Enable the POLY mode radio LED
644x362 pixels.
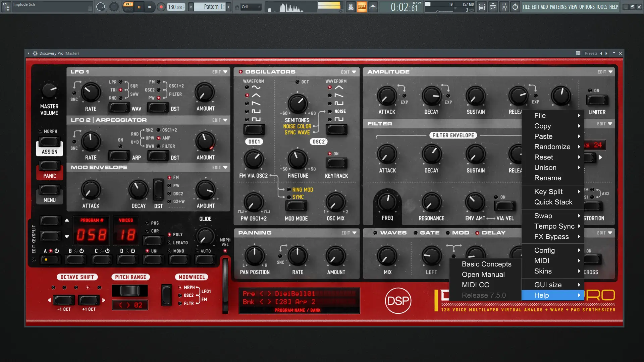pyautogui.click(x=170, y=235)
